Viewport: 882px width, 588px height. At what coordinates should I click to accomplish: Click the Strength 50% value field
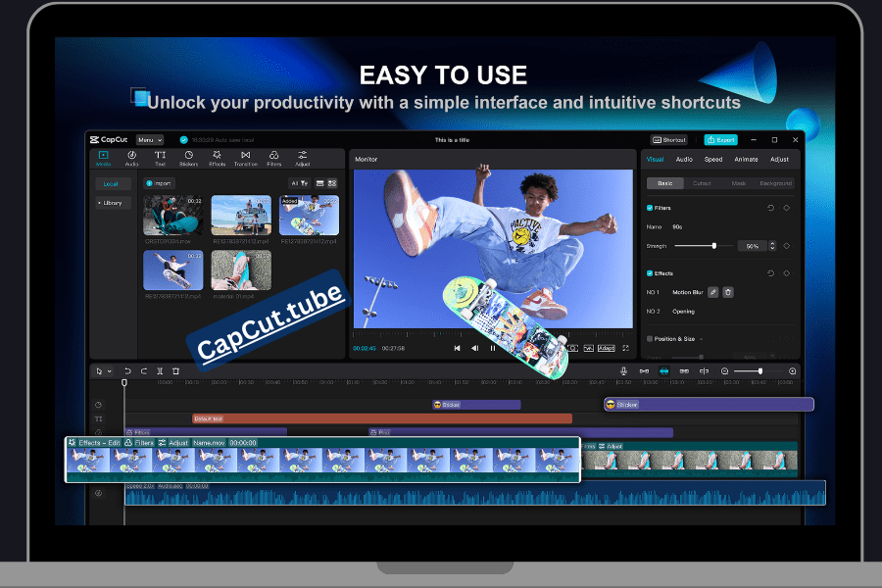753,246
